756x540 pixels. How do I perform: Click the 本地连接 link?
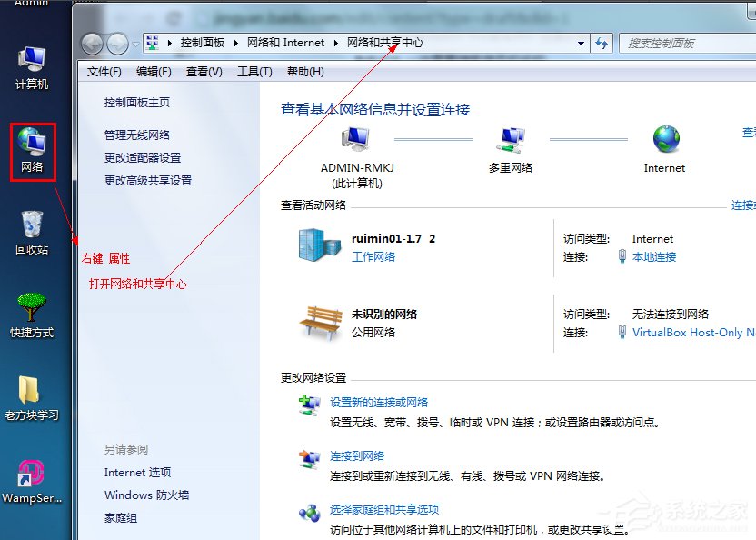tap(653, 256)
